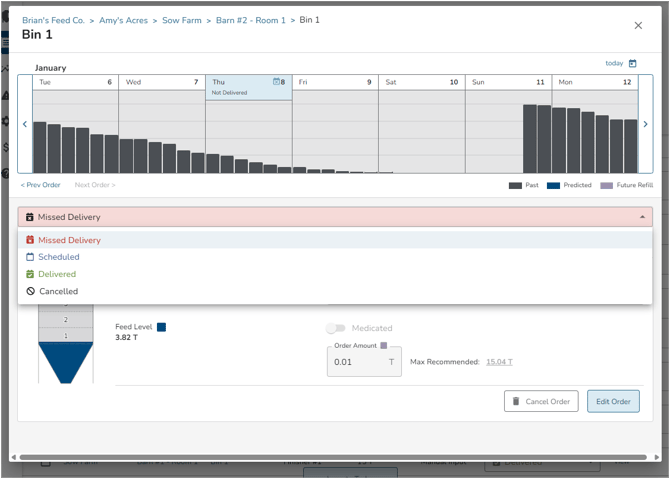Go to previous week with left arrow
The height and width of the screenshot is (479, 670).
(25, 124)
